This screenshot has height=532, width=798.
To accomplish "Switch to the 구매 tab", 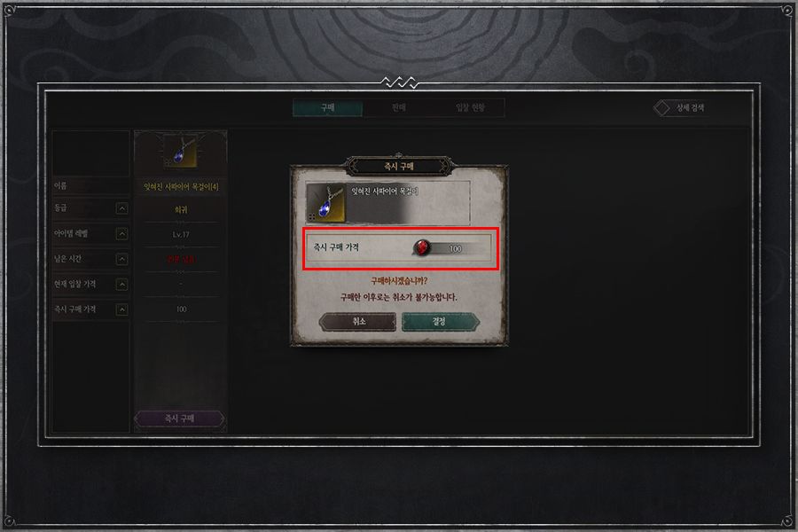I will [328, 107].
